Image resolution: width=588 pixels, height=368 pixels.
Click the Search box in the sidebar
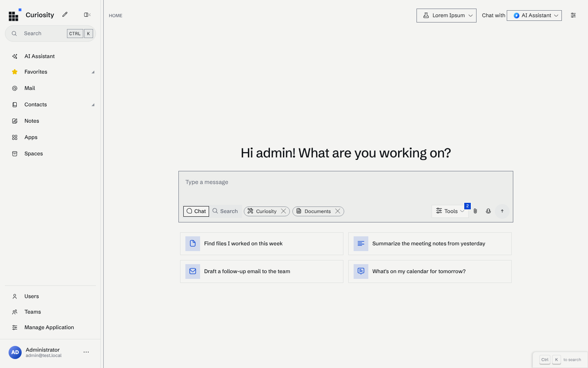(50, 34)
